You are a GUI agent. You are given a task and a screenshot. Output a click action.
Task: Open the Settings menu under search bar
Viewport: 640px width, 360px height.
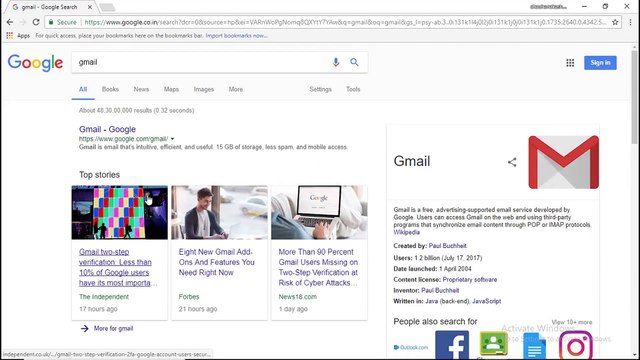point(320,89)
